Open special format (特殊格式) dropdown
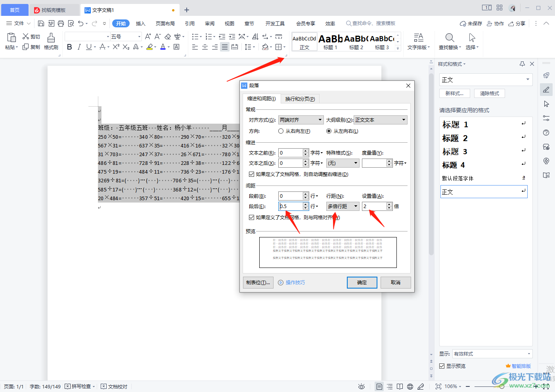Image resolution: width=555 pixels, height=392 pixels. pyautogui.click(x=343, y=163)
